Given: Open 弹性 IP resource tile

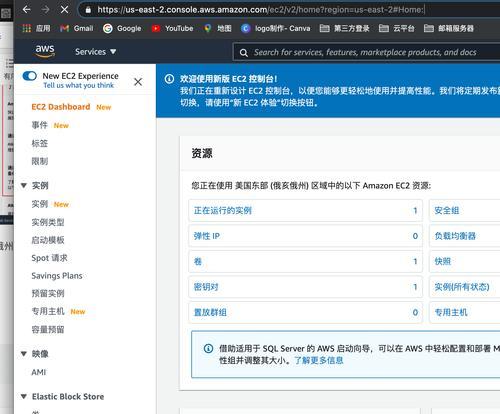Looking at the screenshot, I should tap(305, 236).
